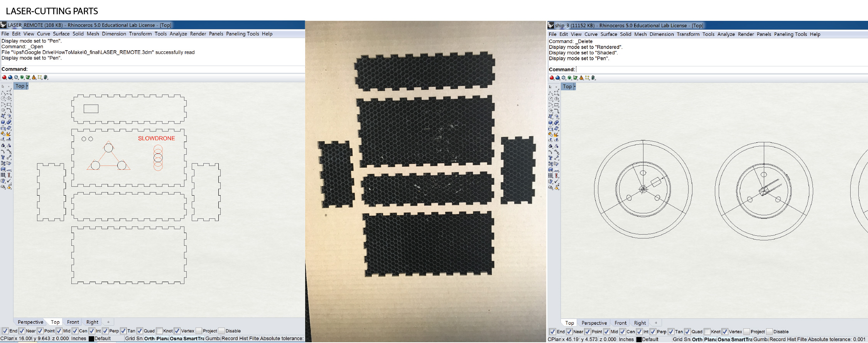The width and height of the screenshot is (868, 343).
Task: Select the Box solid tool in LASER_REMOTE
Action: [x=3, y=122]
